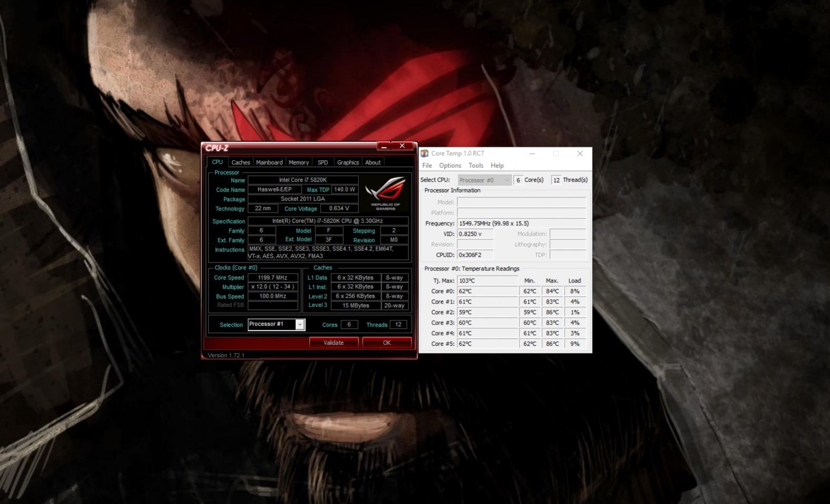
Task: Click the Validate button in CPU-Z
Action: [x=334, y=342]
